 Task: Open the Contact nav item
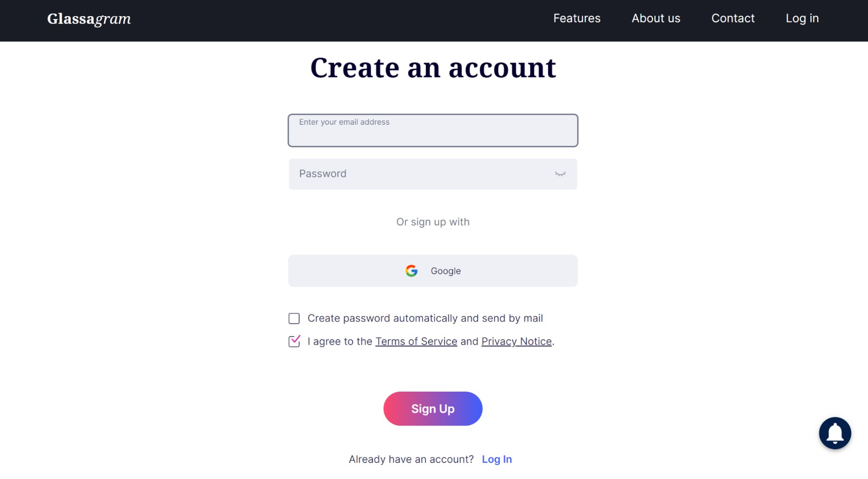click(x=733, y=18)
